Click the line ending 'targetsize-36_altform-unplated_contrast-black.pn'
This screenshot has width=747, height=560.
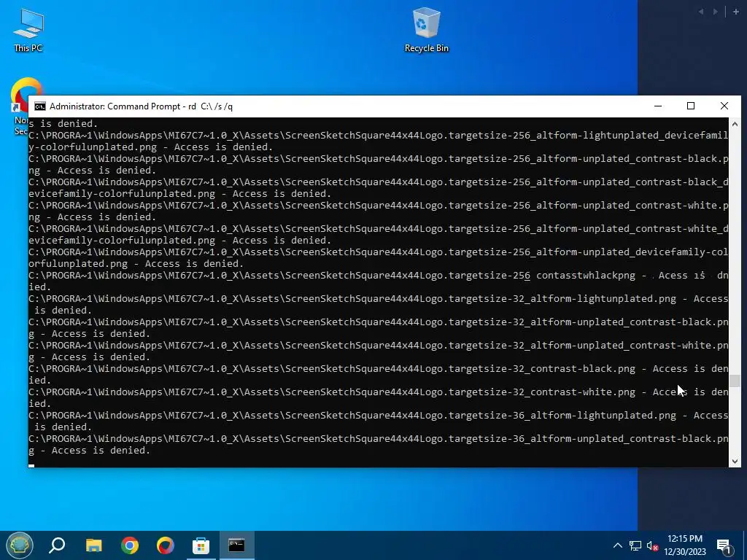point(379,438)
